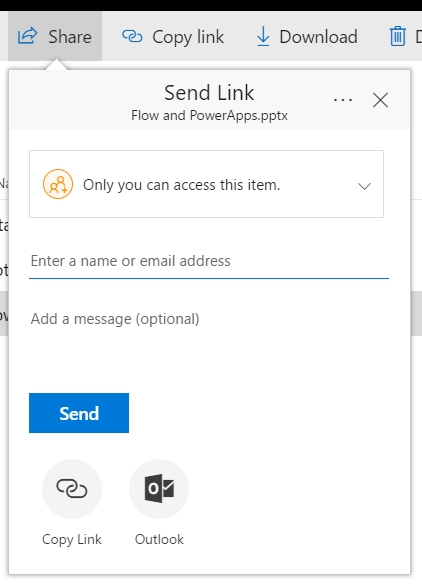Click the Share toolbar label
Image resolution: width=422 pixels, height=586 pixels.
(x=70, y=37)
